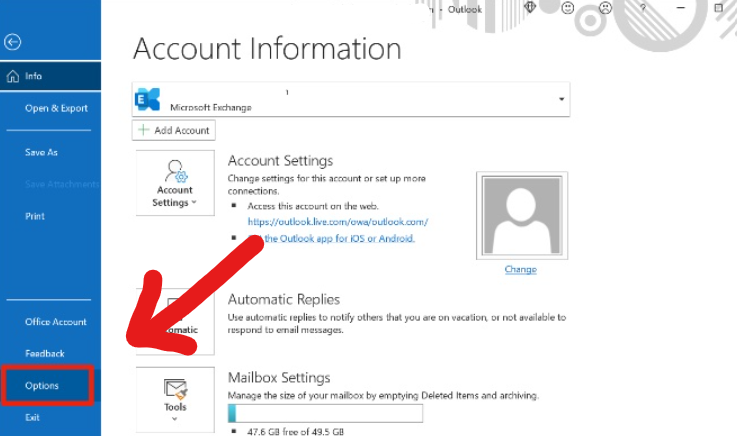Screen dimensions: 737x436
Task: Click the "Automatic Replies" heading
Action: point(284,299)
